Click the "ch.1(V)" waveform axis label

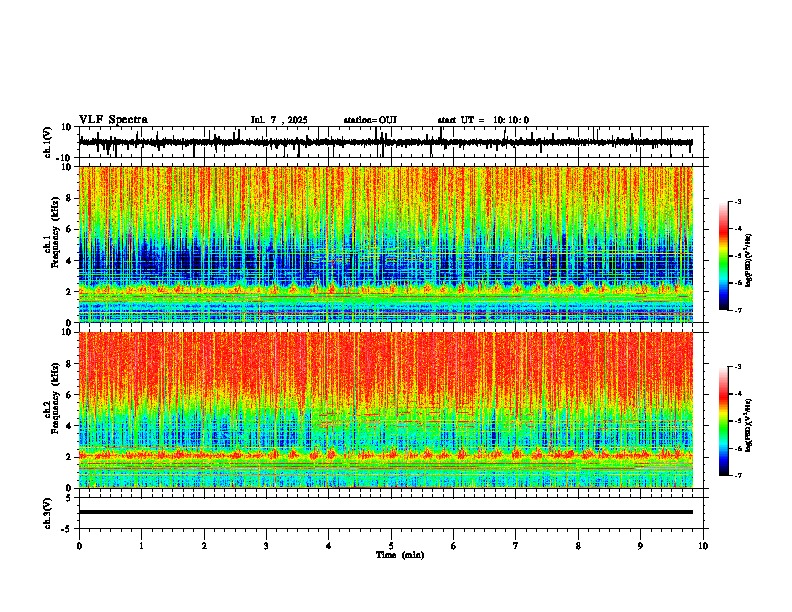click(x=47, y=142)
